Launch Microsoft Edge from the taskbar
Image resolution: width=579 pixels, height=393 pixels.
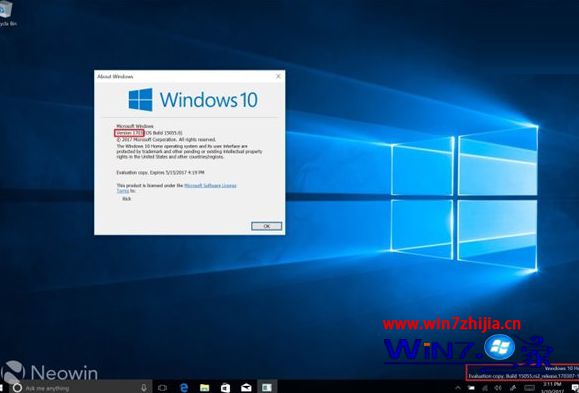tap(184, 387)
